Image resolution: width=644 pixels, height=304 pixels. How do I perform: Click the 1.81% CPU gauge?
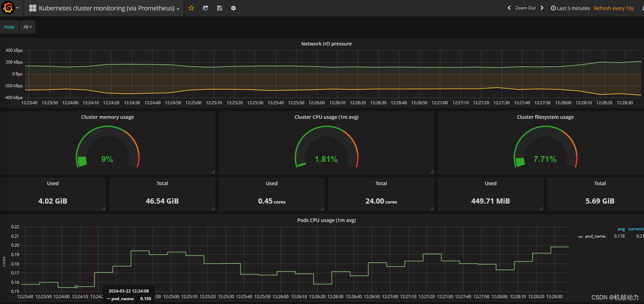point(327,147)
